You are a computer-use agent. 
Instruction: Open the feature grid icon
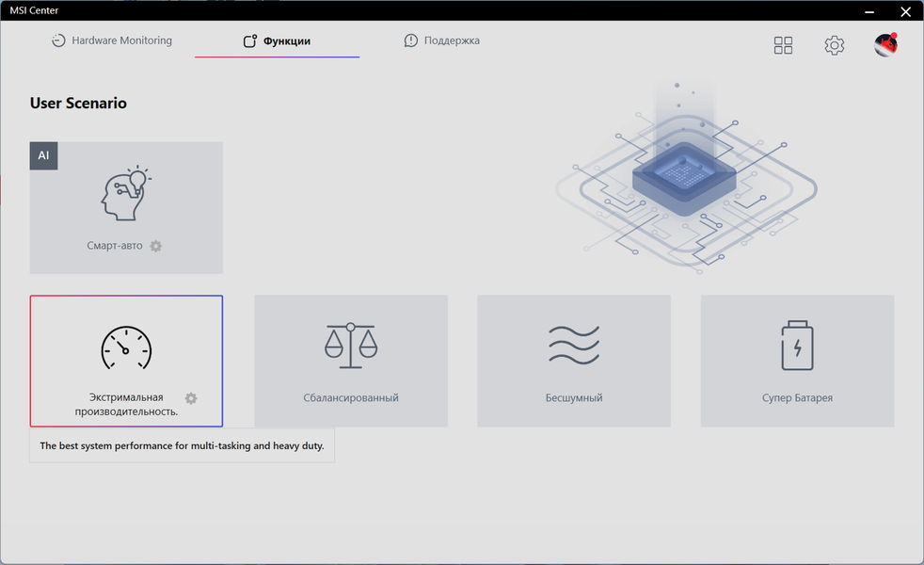pyautogui.click(x=783, y=45)
